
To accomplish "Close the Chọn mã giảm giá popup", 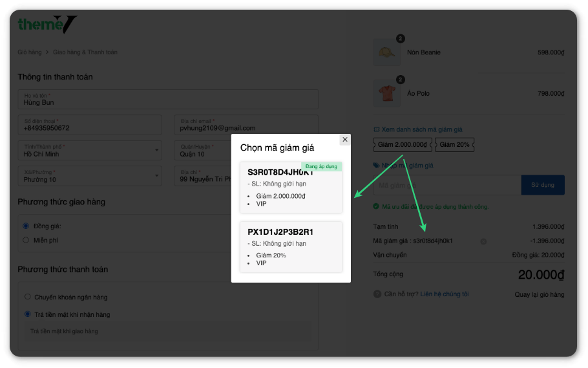I will (x=345, y=139).
